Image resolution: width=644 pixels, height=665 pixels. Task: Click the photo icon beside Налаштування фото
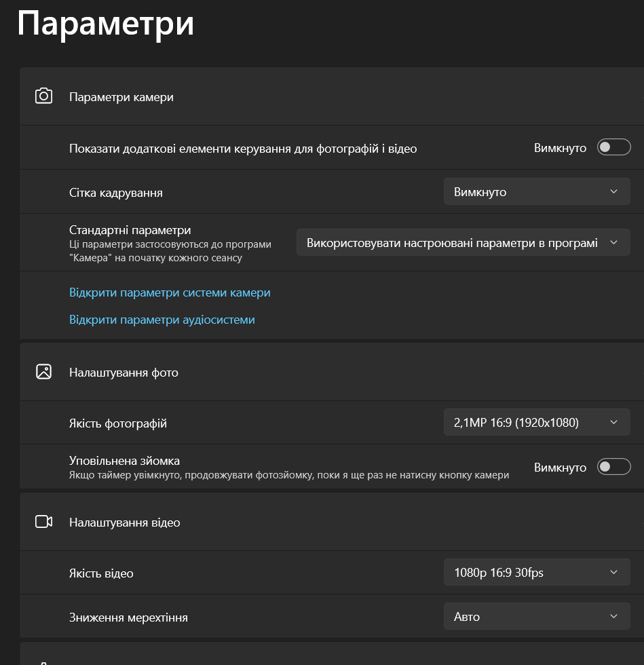pos(43,372)
